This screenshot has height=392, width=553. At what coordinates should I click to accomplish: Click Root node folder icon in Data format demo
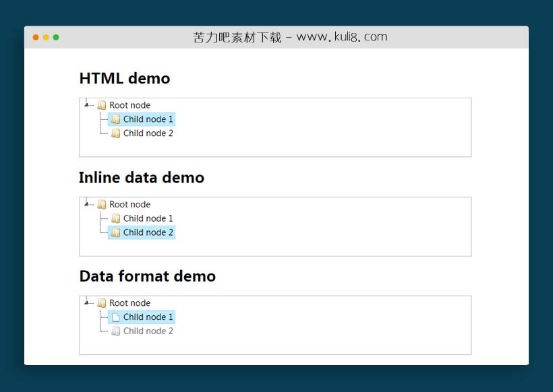click(102, 303)
